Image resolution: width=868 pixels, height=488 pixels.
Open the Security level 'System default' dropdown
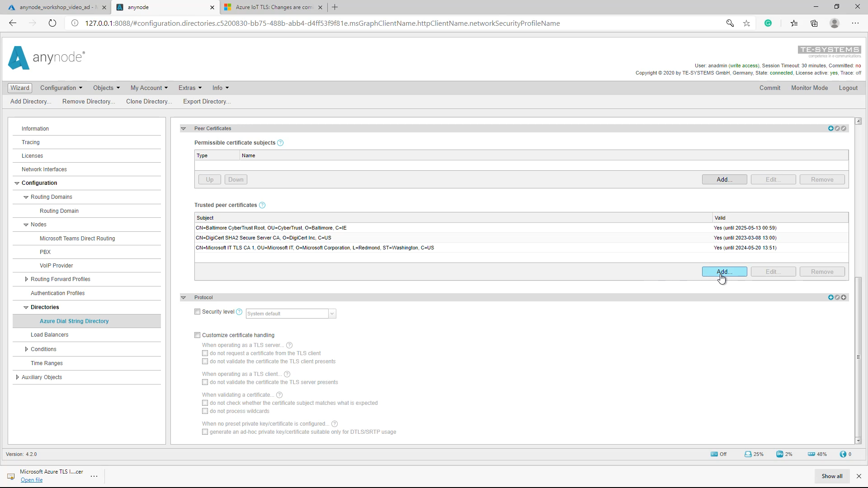point(291,314)
